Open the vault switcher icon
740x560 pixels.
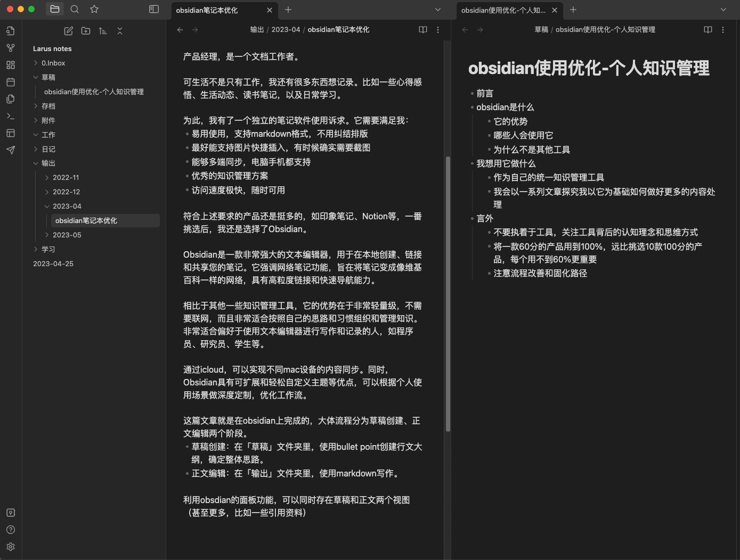tap(11, 513)
